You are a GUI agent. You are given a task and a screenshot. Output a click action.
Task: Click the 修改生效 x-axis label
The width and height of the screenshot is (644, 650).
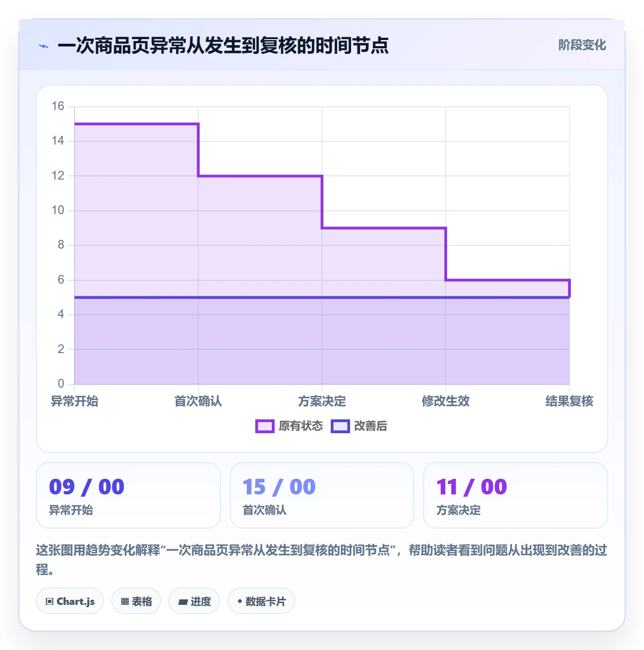click(446, 401)
